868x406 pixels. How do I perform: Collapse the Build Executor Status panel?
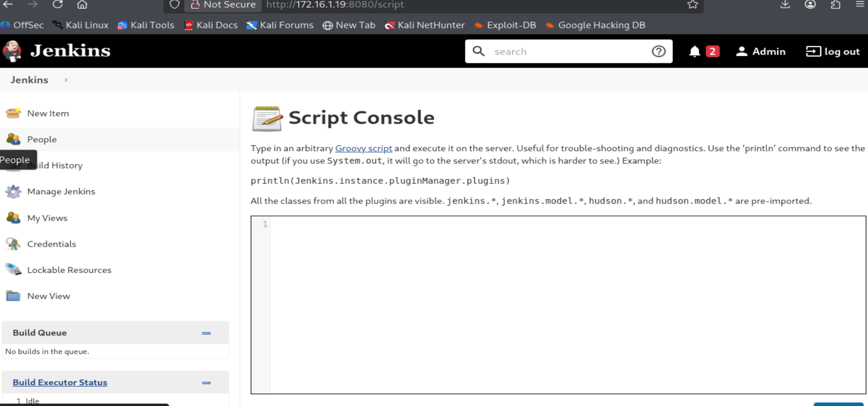[206, 383]
